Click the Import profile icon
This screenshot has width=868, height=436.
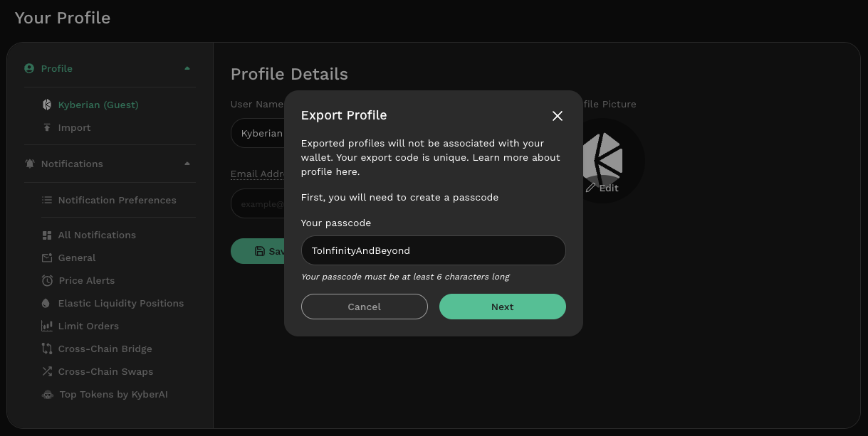pos(47,127)
